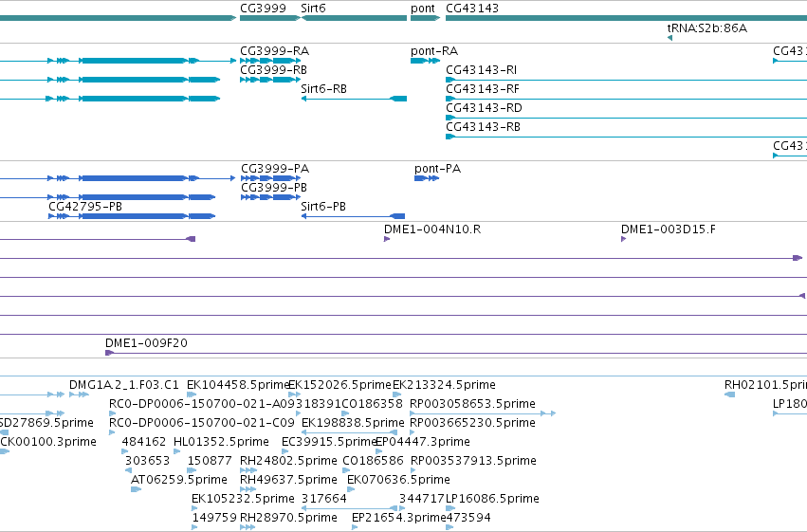This screenshot has width=807, height=532.
Task: Select the EK105232.5prime label
Action: click(243, 500)
